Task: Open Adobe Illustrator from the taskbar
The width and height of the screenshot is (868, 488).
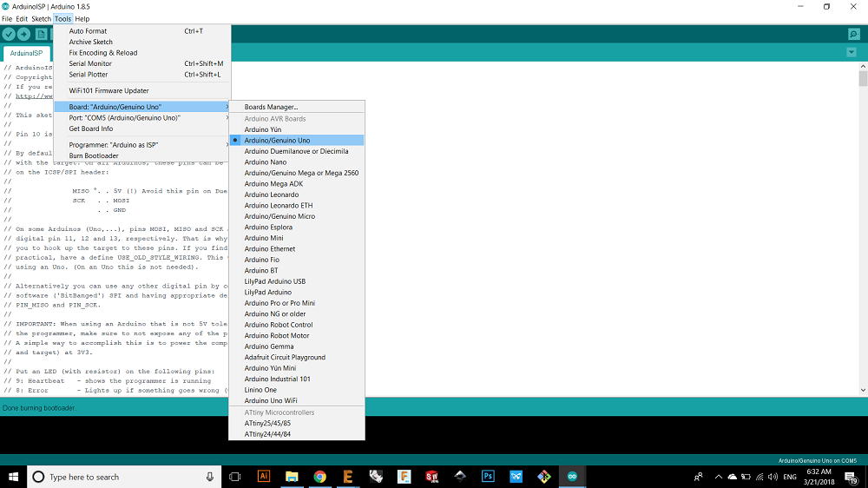Action: [x=264, y=477]
